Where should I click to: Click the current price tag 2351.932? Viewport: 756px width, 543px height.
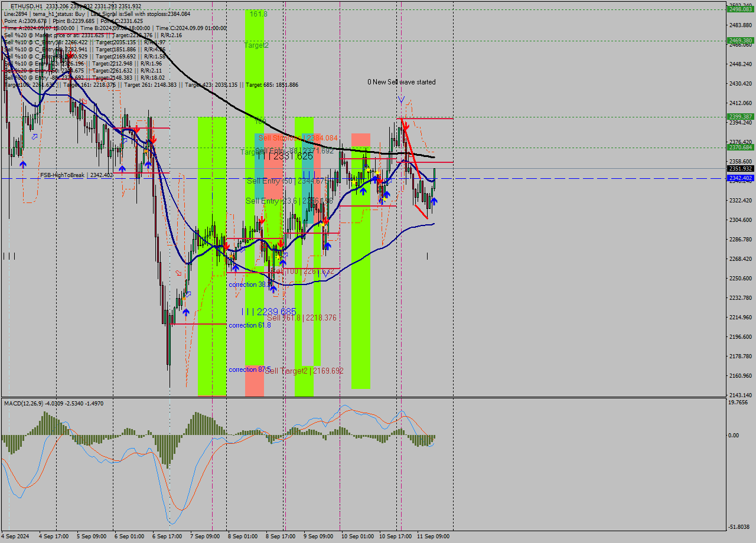740,168
